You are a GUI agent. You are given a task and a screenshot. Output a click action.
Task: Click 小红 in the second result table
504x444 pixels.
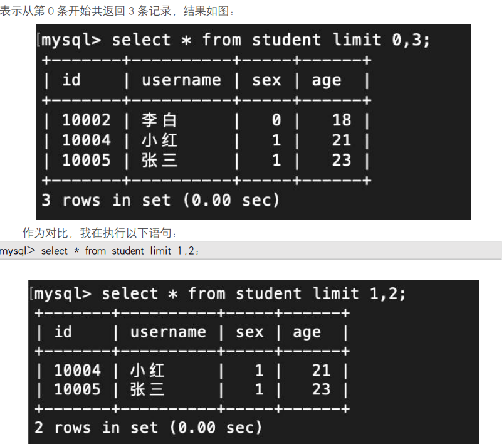pyautogui.click(x=147, y=371)
